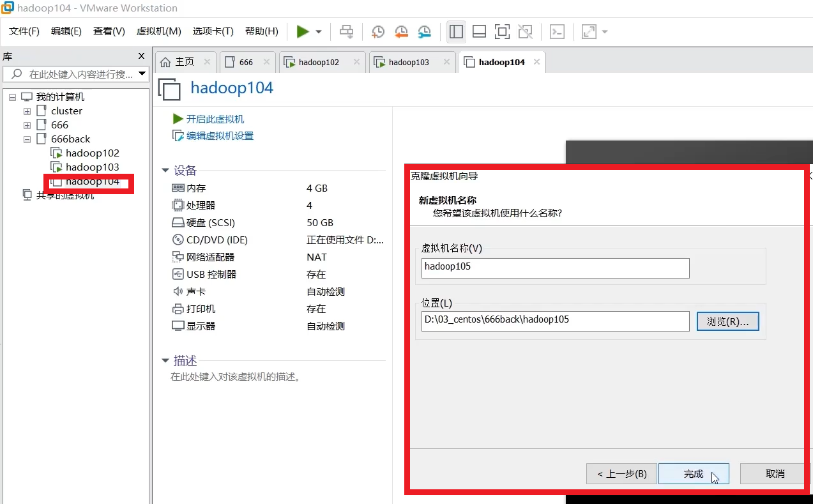This screenshot has height=504, width=813.
Task: Click the description text field placeholder
Action: (x=236, y=377)
